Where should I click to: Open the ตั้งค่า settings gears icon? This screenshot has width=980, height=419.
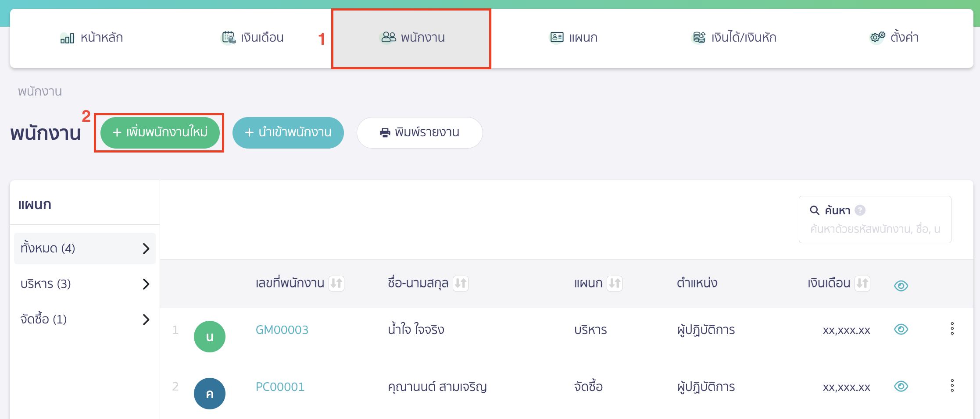(x=876, y=37)
